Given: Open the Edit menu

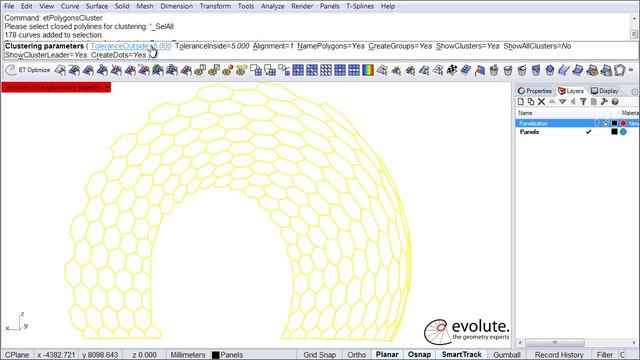Looking at the screenshot, I should tap(27, 6).
